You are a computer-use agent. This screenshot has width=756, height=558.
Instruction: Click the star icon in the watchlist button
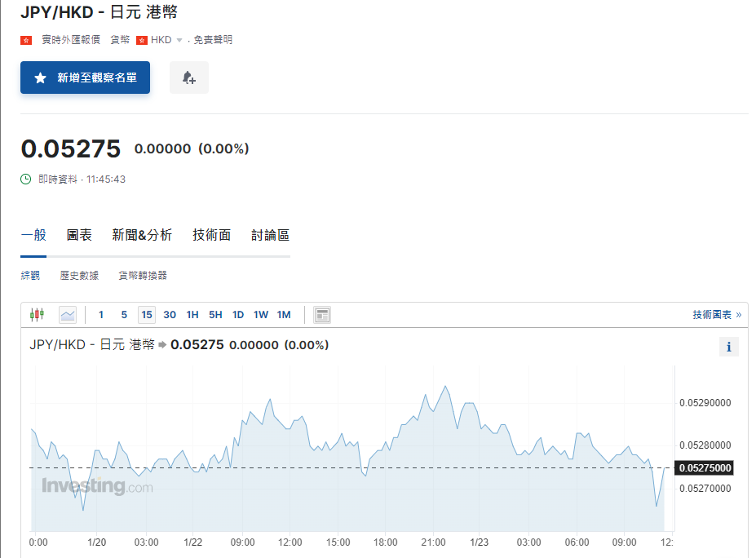click(x=40, y=78)
